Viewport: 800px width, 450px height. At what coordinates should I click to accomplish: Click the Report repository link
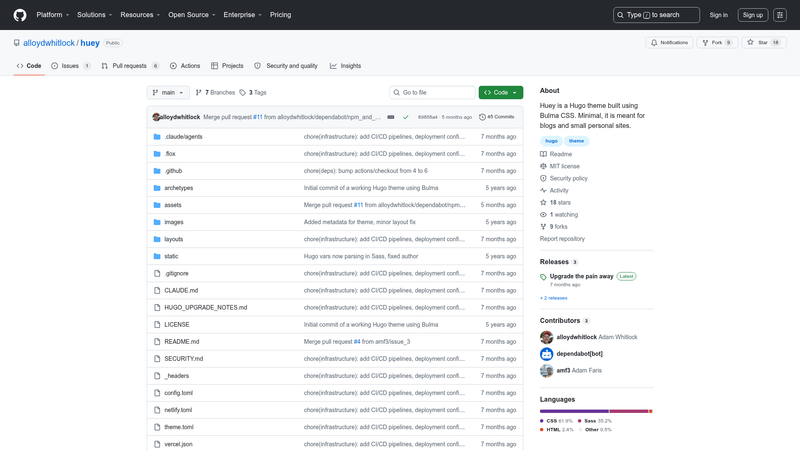point(562,239)
